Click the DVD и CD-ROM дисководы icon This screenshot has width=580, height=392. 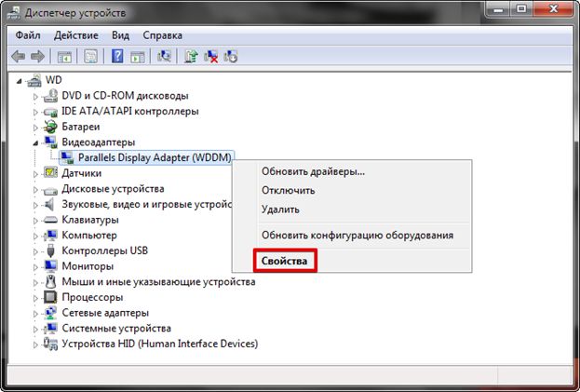[x=50, y=95]
